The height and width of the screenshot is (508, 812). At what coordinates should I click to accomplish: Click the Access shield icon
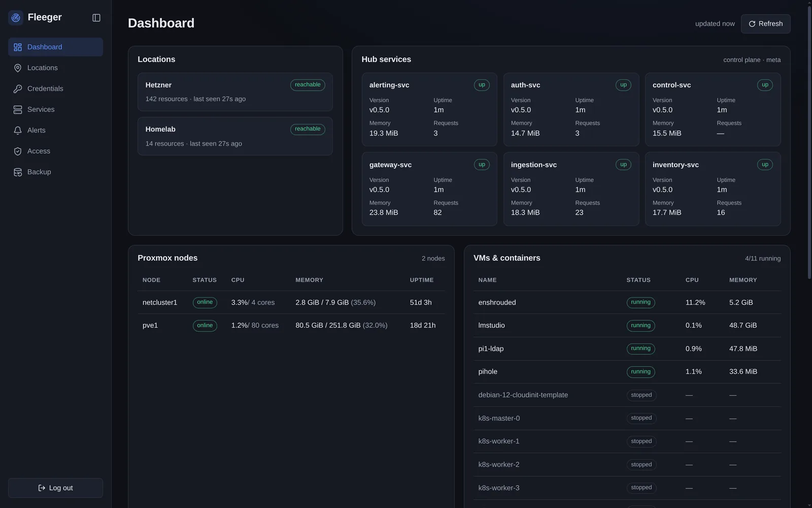tap(18, 151)
